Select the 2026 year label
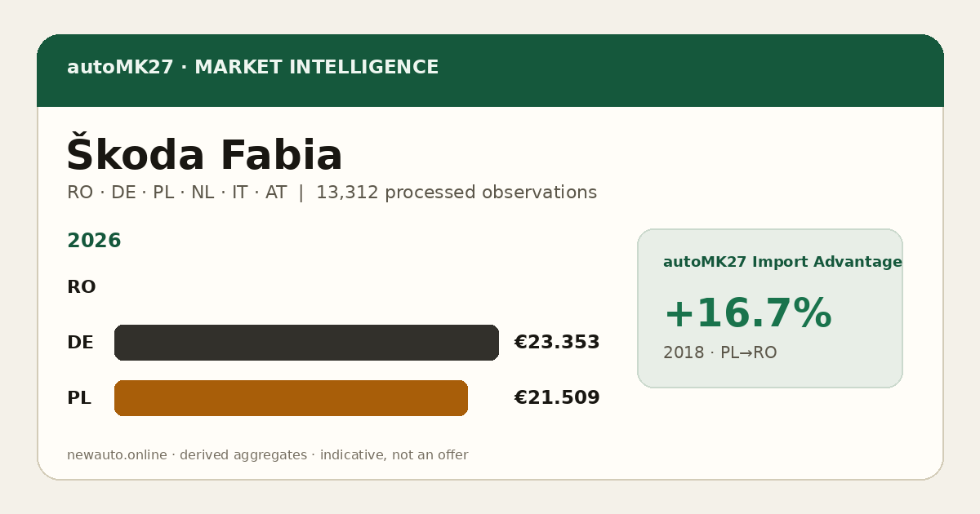 pos(94,241)
